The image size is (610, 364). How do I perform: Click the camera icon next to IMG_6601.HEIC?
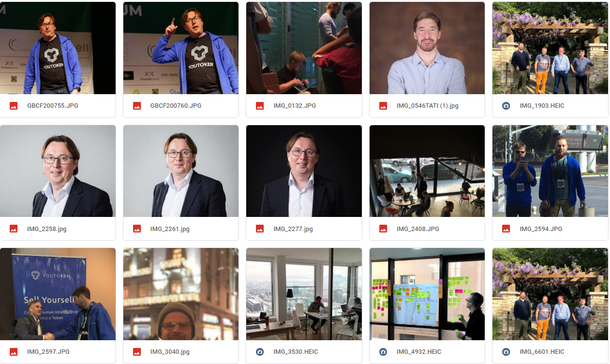506,352
